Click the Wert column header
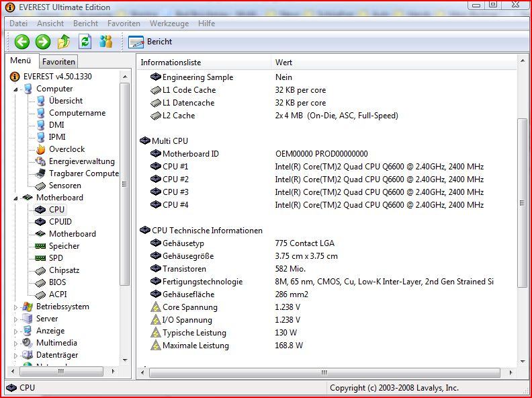The height and width of the screenshot is (398, 532). coord(394,63)
